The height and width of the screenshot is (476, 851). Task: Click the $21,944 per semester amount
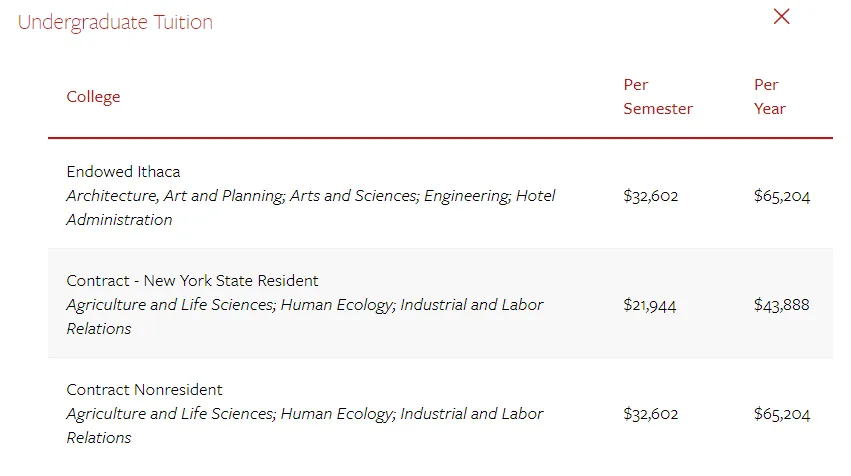coord(649,305)
